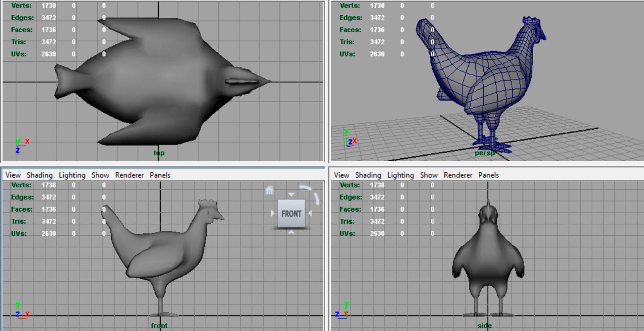This screenshot has width=644, height=331.
Task: Click the 'Edges:' HUD label in persp view
Action: 351,17
